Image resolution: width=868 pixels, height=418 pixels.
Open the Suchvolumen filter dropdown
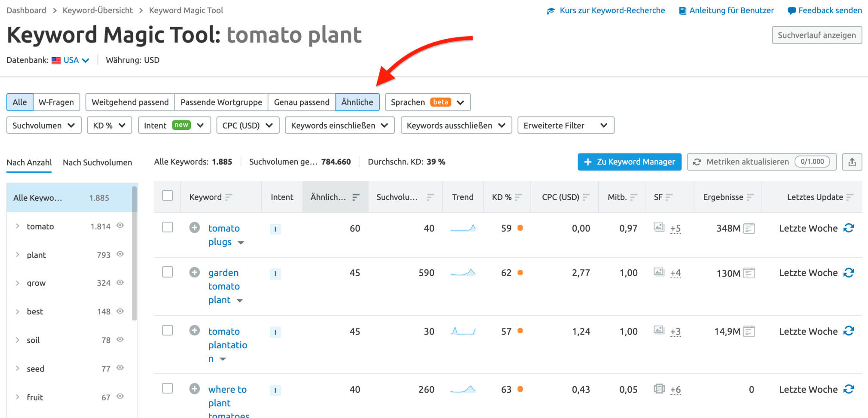coord(44,125)
